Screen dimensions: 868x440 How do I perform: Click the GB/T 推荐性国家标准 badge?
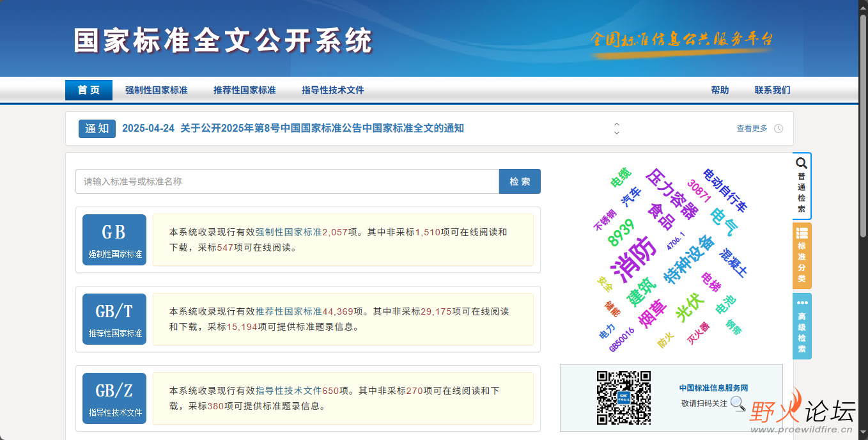tap(114, 318)
